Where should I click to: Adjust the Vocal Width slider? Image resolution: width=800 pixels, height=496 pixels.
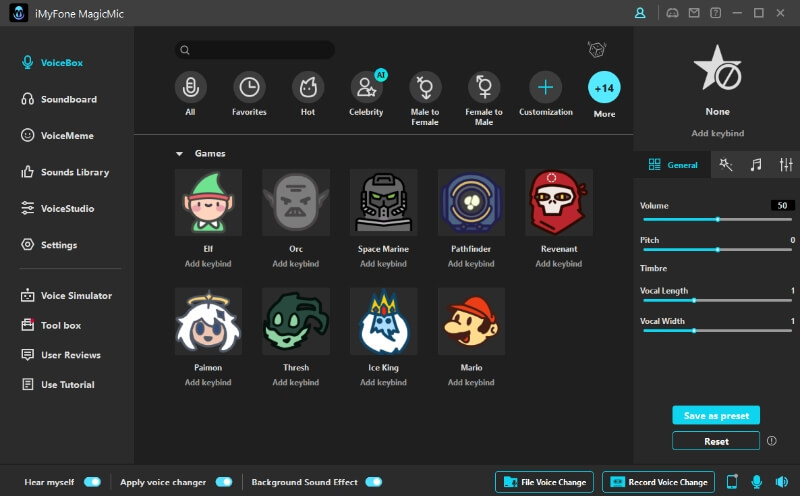click(x=717, y=331)
